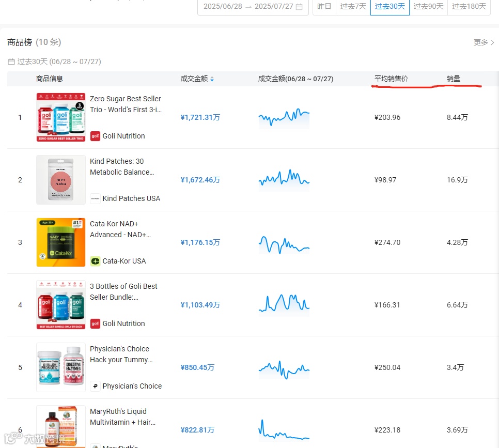Click sales trend chart for Kind Patches
The height and width of the screenshot is (448, 499).
pyautogui.click(x=284, y=180)
